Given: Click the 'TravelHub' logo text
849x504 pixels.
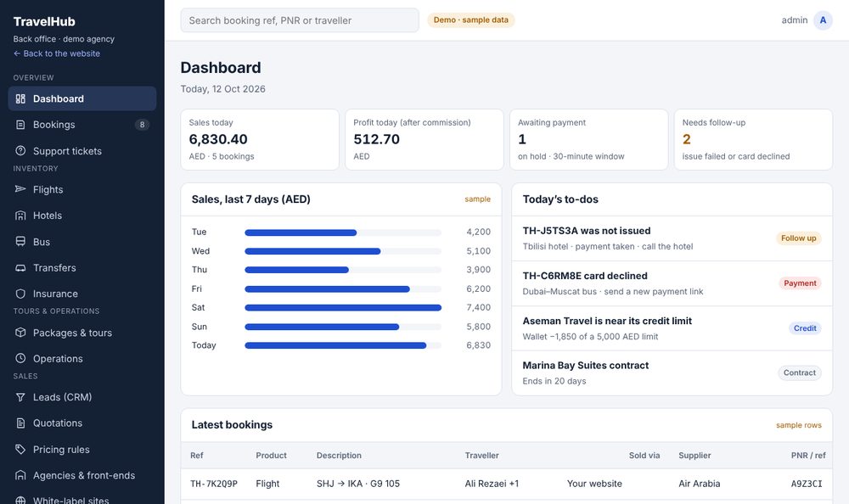Looking at the screenshot, I should pyautogui.click(x=44, y=22).
